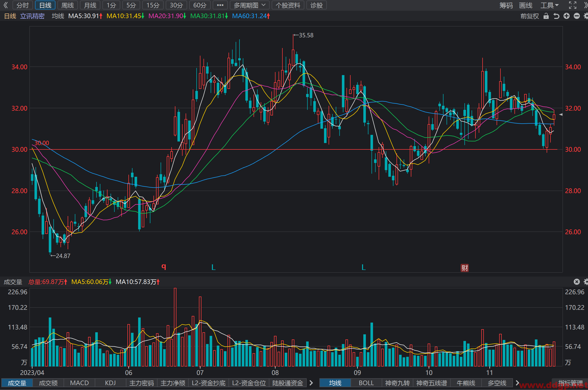Open more periods with the ellipsis button
The image size is (588, 390).
coord(220,5)
